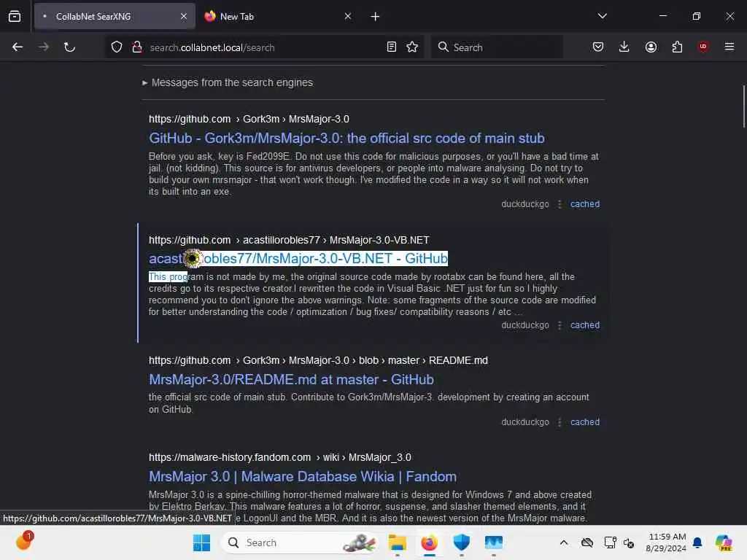The width and height of the screenshot is (747, 560).
Task: Open Firefox View in the tab bar
Action: pyautogui.click(x=15, y=16)
